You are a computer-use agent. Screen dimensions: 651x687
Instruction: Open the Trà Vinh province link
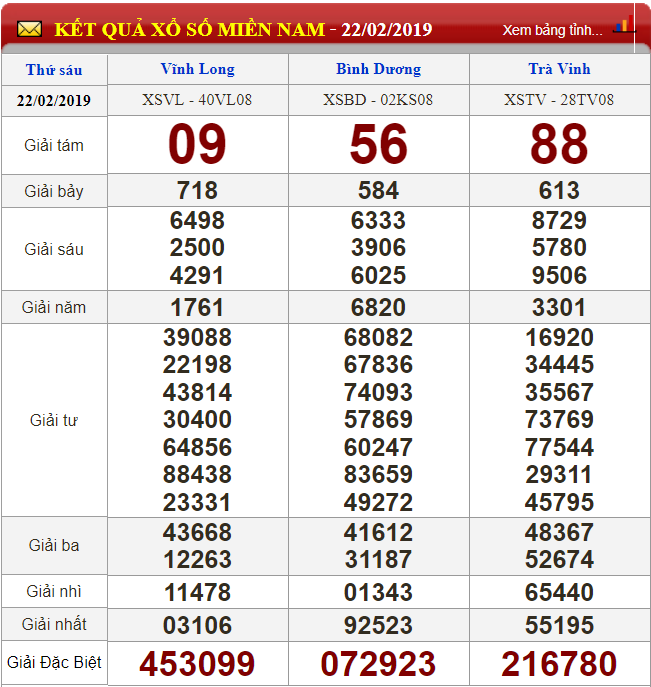pyautogui.click(x=559, y=69)
